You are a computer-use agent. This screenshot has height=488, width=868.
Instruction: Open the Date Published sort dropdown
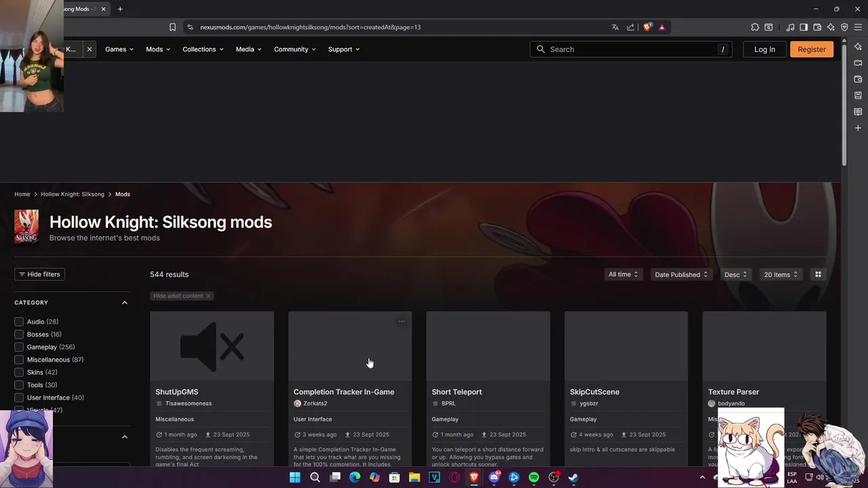682,274
